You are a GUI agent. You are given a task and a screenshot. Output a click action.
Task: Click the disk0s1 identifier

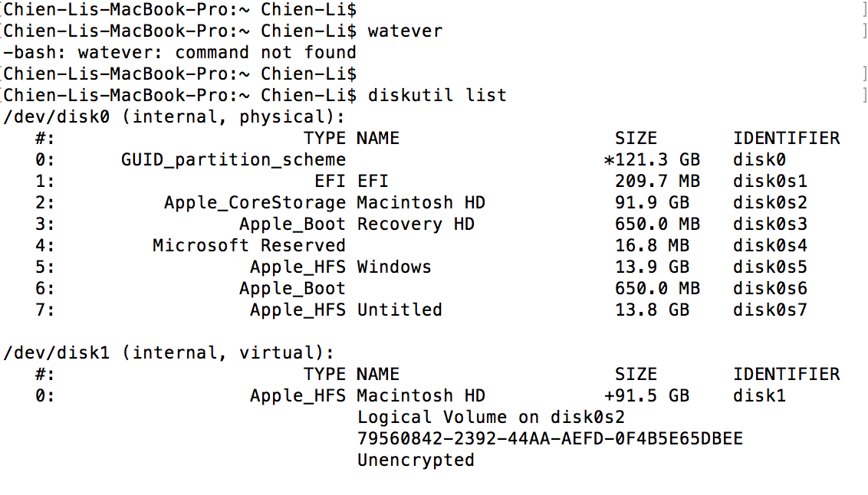pyautogui.click(x=770, y=182)
